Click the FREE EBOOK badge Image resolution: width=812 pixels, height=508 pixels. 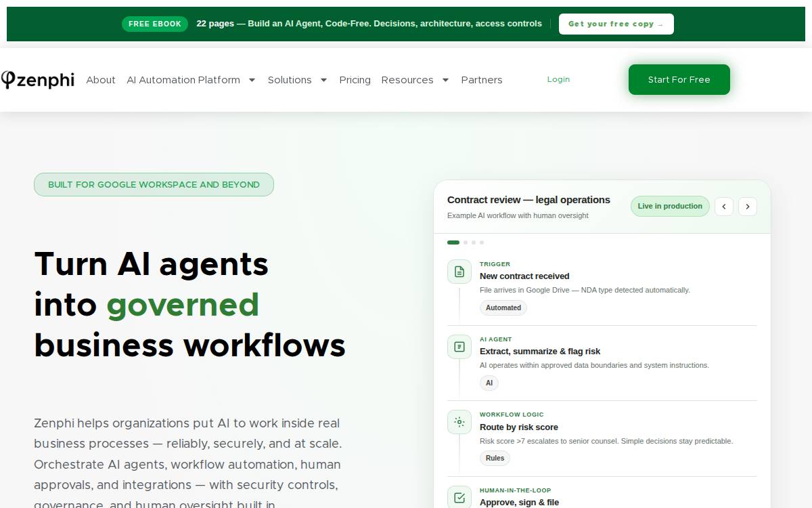(x=155, y=24)
